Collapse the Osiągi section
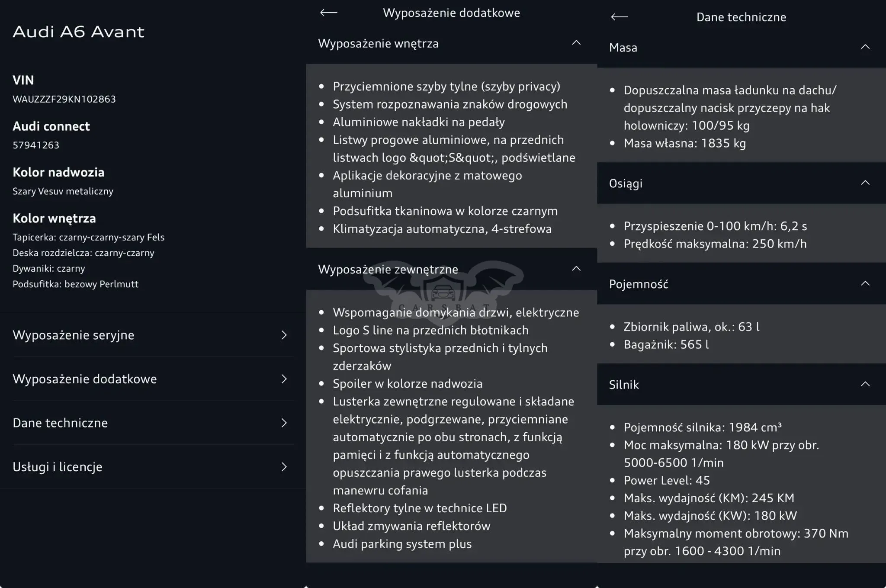 pyautogui.click(x=865, y=183)
